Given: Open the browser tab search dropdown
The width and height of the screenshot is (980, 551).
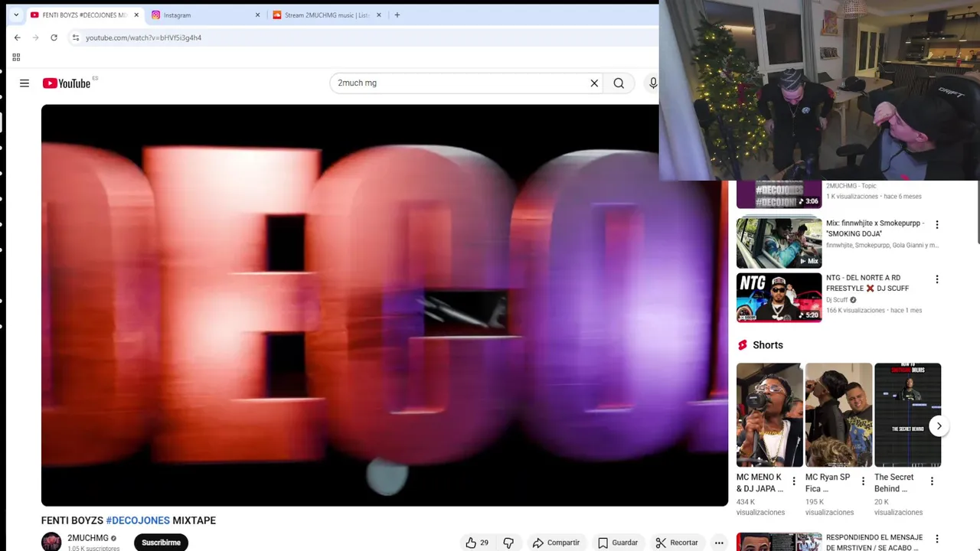Looking at the screenshot, I should pos(16,15).
